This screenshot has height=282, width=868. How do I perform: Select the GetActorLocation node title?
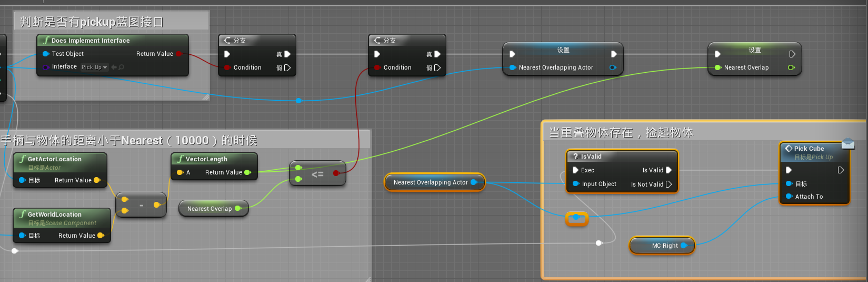point(55,159)
